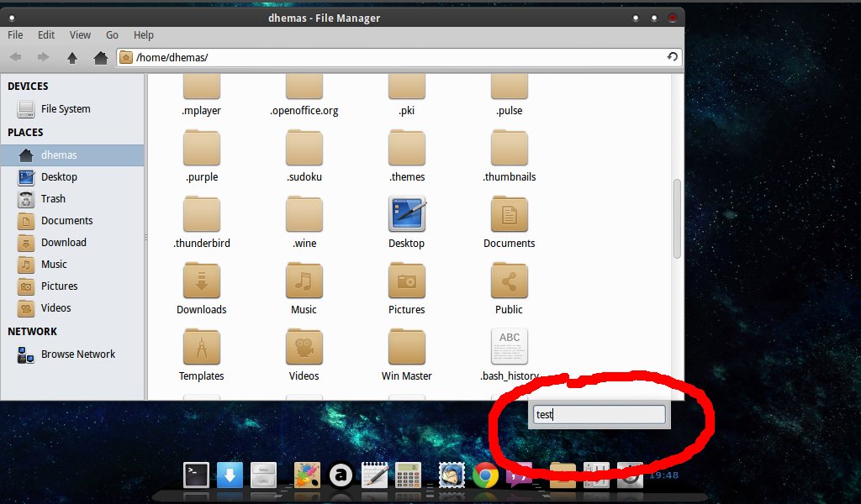Open the Go menu

tap(112, 34)
